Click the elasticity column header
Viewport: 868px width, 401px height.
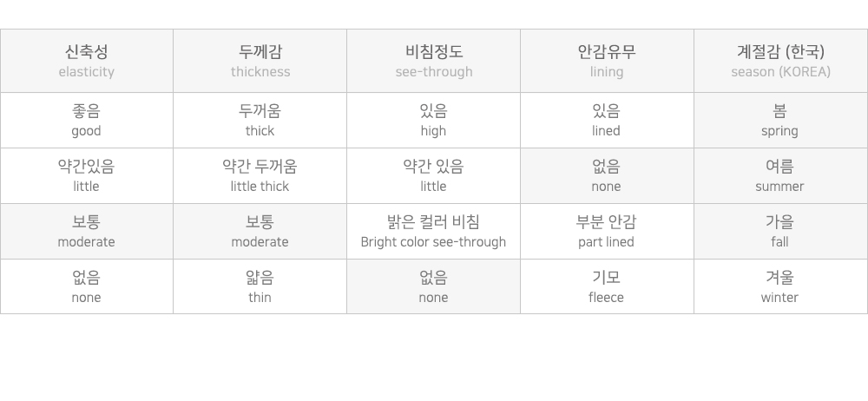point(87,61)
